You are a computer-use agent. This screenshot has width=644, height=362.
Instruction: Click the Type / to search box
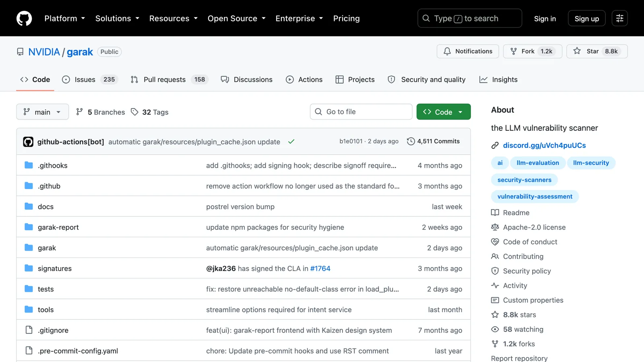470,19
